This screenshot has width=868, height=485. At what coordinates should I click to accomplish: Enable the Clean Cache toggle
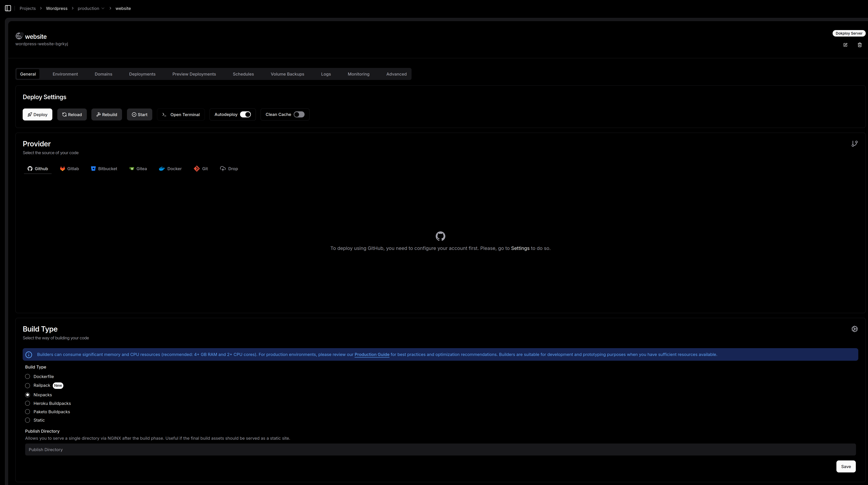(x=299, y=115)
